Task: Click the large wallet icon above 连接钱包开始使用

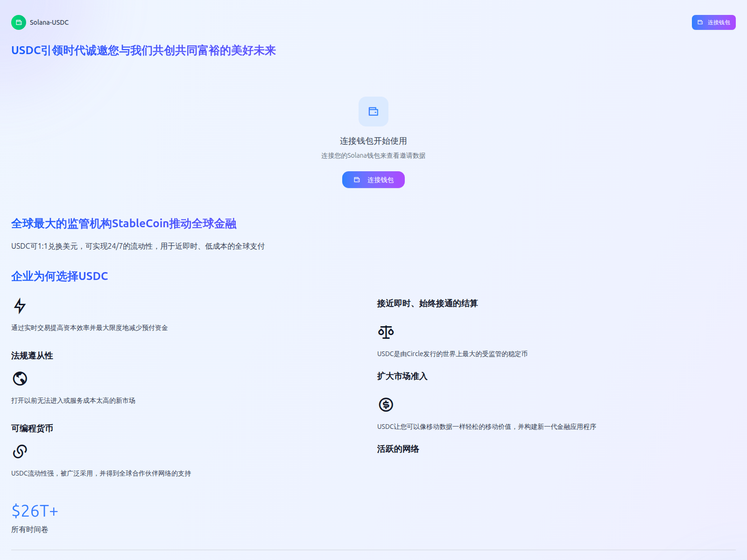Action: coord(373,112)
